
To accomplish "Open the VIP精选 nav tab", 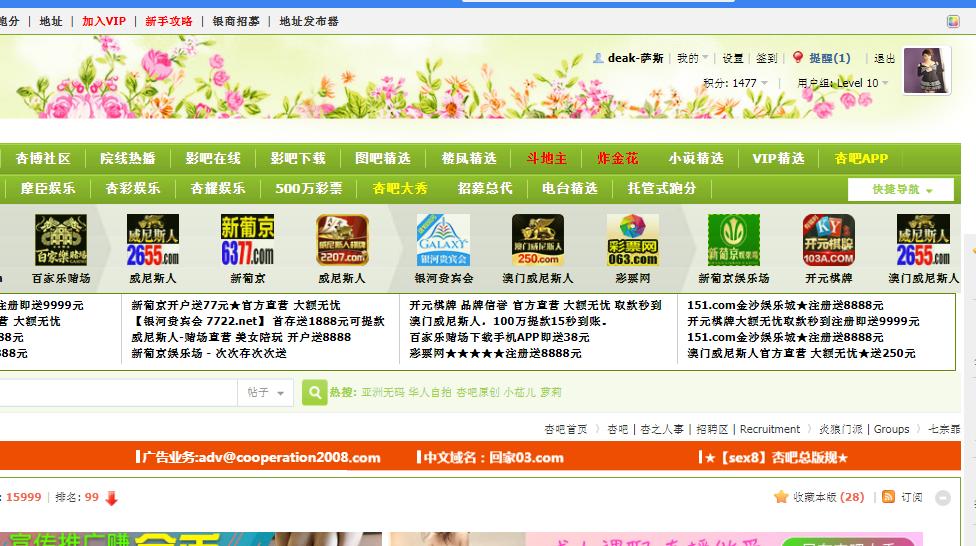I will point(778,158).
